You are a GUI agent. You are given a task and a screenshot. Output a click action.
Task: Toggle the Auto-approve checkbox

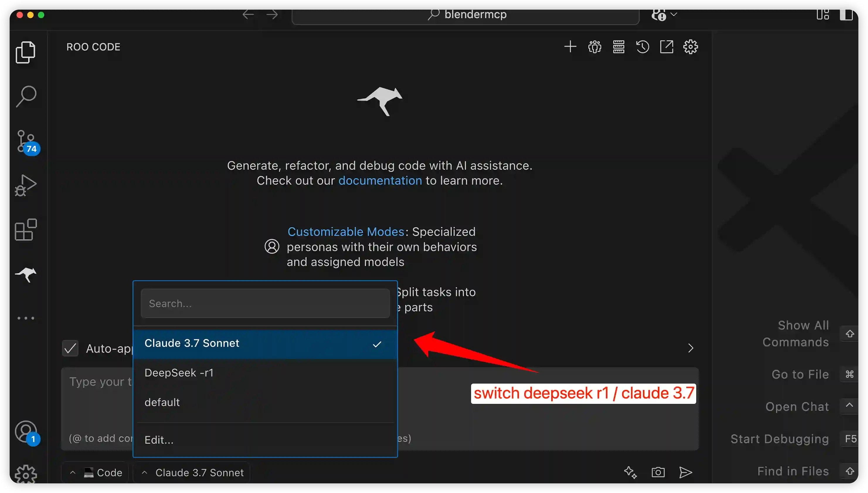tap(70, 348)
